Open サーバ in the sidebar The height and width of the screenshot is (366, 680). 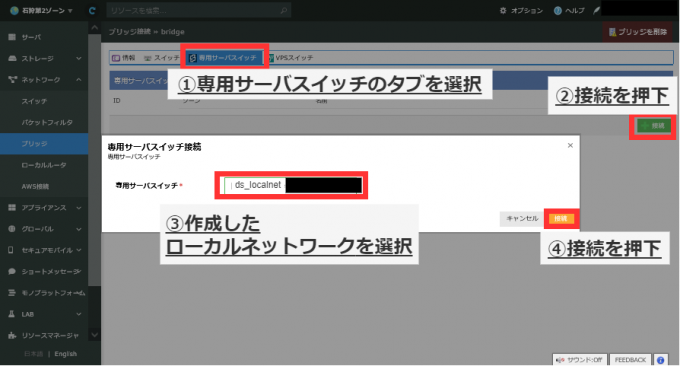[x=44, y=37]
